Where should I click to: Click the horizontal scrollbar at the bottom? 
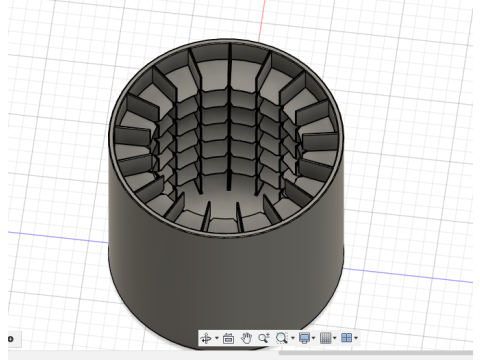[376, 352]
